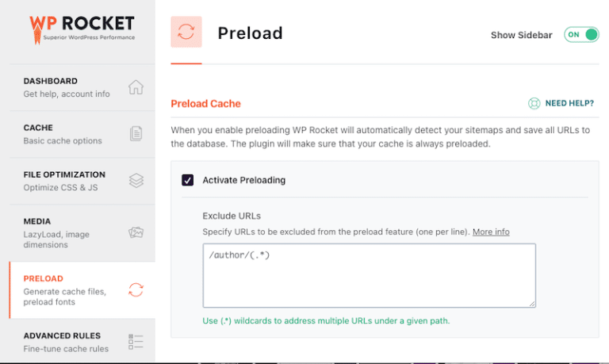Click the Dashboard home icon
The image size is (609, 364).
[136, 87]
